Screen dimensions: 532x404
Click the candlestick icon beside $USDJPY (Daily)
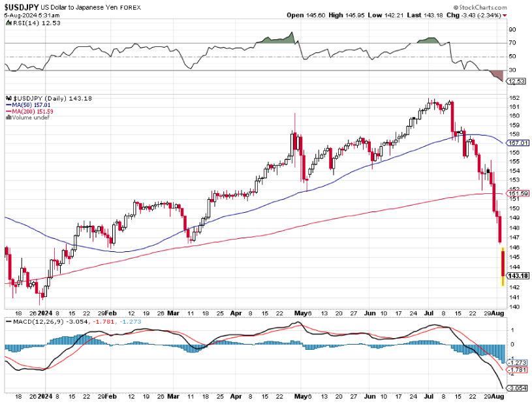coord(8,98)
